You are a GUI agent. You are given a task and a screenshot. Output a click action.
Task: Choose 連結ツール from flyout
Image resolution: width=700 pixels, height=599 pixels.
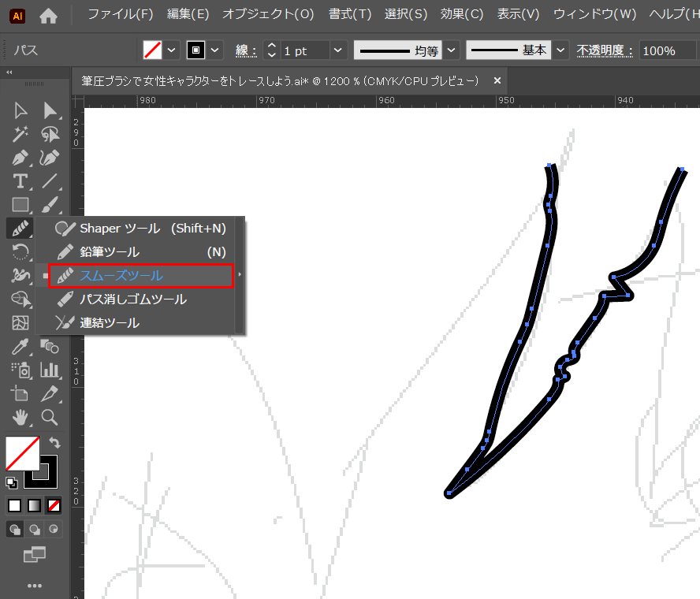[x=140, y=322]
